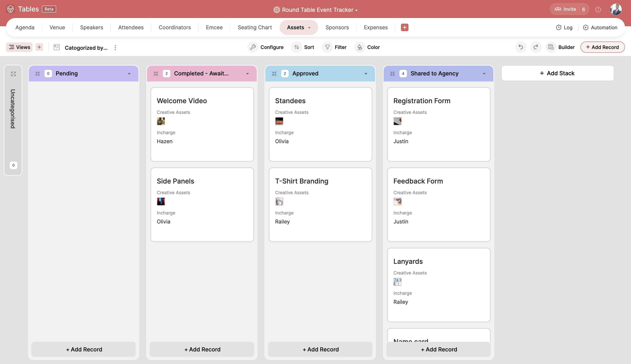This screenshot has height=364, width=631.
Task: Collapse the Shared to Agency stack
Action: point(392,73)
